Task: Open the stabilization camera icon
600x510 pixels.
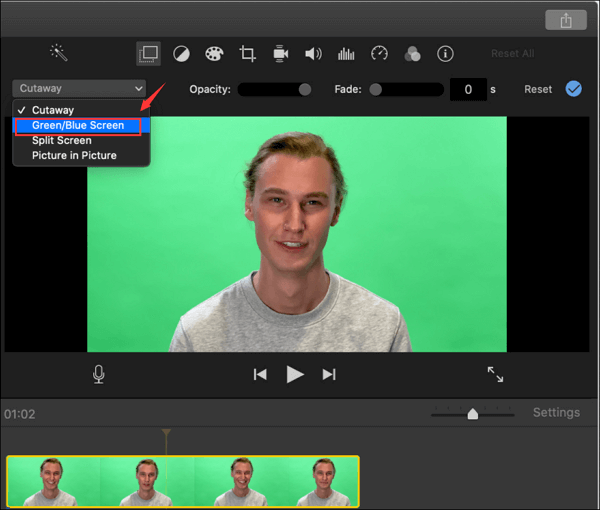Action: pos(281,53)
